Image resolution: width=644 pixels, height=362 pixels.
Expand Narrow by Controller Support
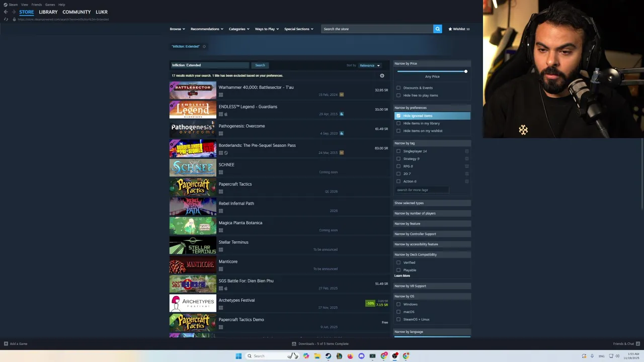tap(432, 234)
